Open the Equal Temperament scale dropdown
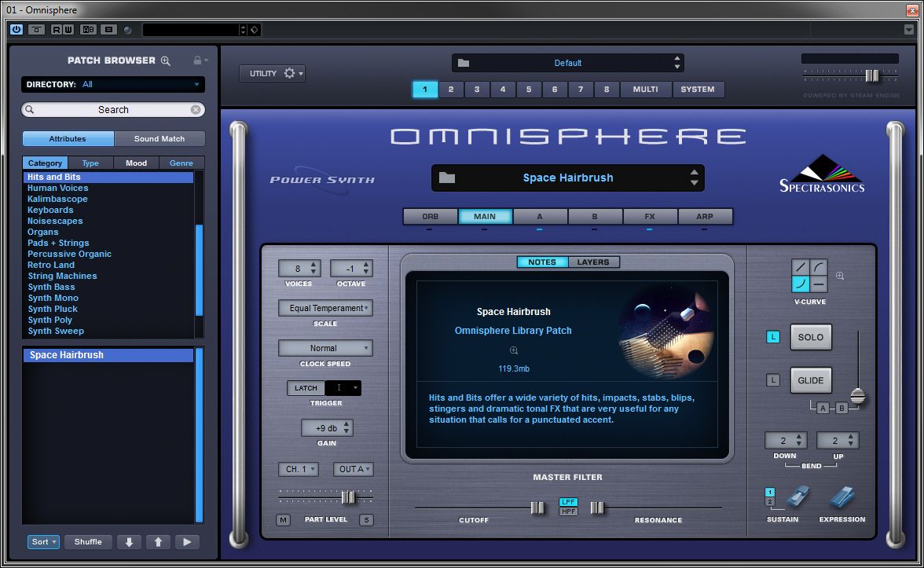The image size is (924, 568). pyautogui.click(x=326, y=308)
